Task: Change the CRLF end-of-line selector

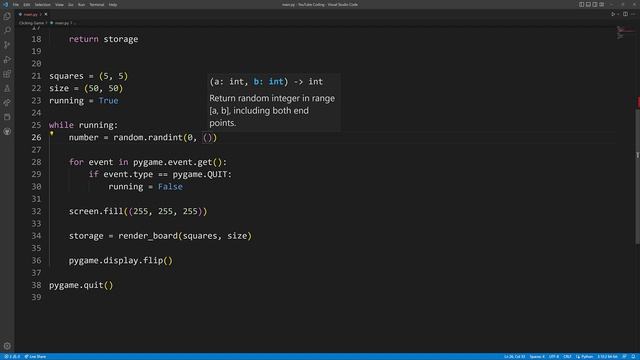Action: [567, 357]
